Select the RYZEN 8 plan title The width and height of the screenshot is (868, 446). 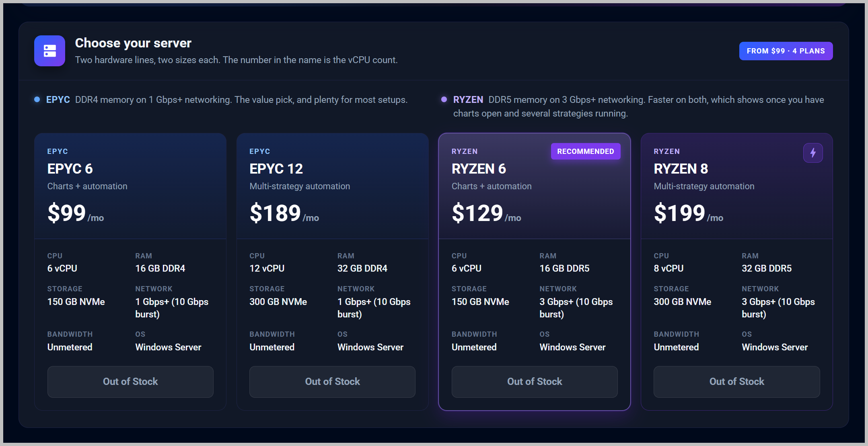pyautogui.click(x=681, y=169)
